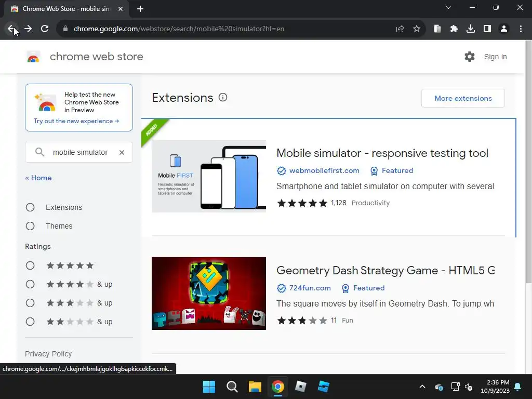Filter by three stars & up
The width and height of the screenshot is (532, 399).
30,303
